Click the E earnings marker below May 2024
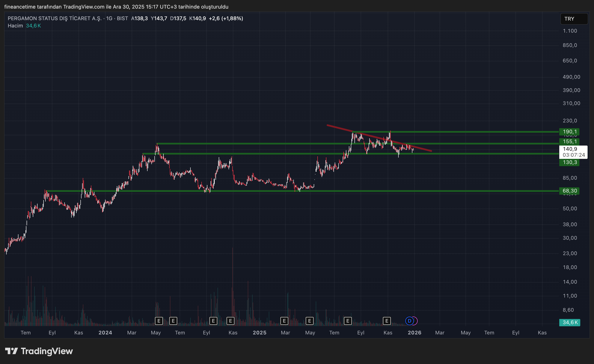594x364 pixels. coord(159,321)
